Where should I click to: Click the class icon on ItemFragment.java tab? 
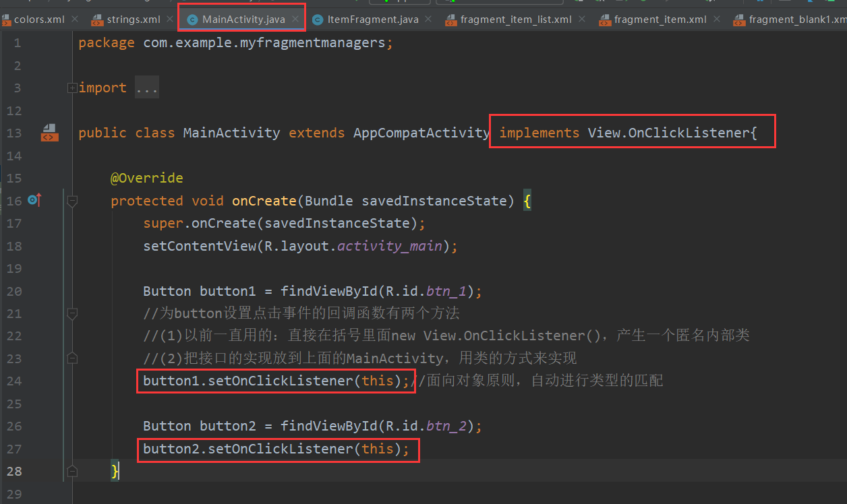(x=318, y=20)
